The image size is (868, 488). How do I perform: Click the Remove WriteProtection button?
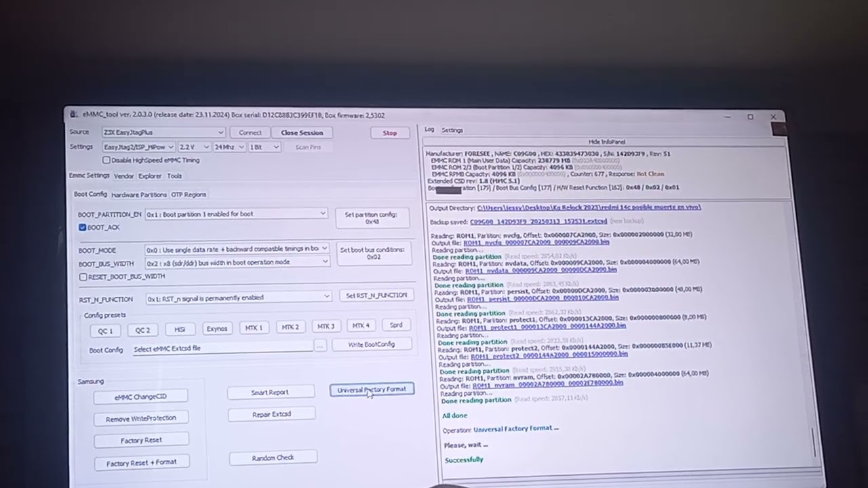click(x=141, y=419)
